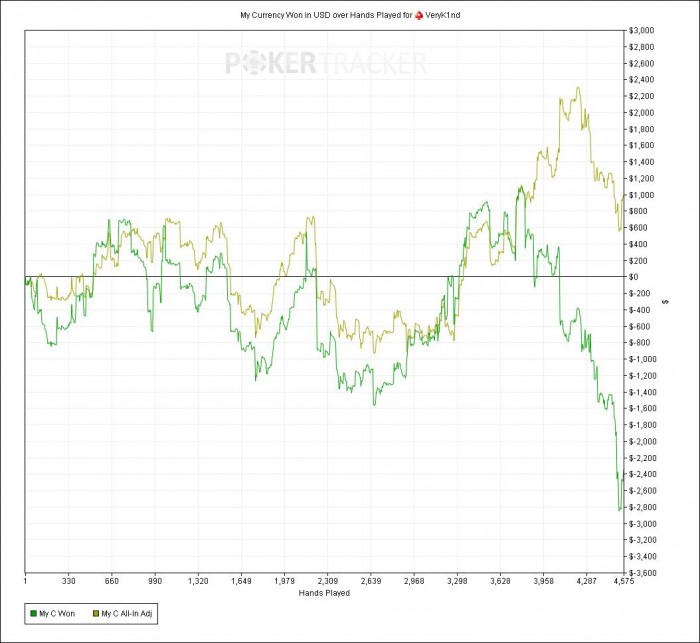Click the 1,320 x-axis tick label
The image size is (700, 643).
[x=198, y=581]
